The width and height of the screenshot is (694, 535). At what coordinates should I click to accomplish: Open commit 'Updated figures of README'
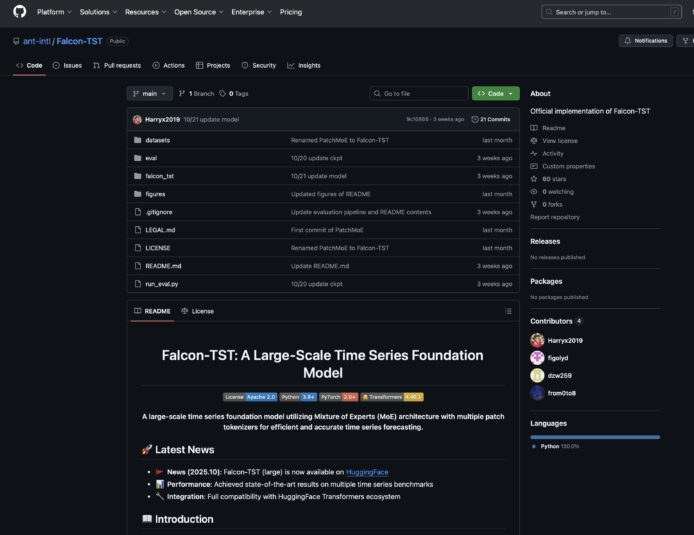tap(331, 194)
